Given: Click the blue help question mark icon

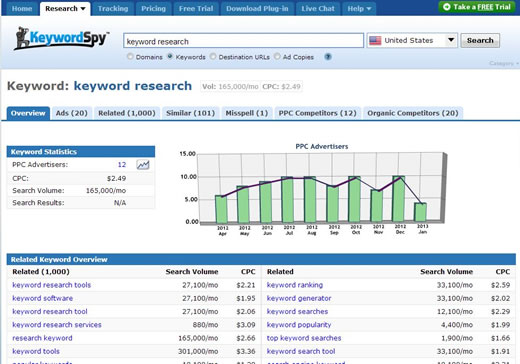Looking at the screenshot, I should (x=328, y=57).
